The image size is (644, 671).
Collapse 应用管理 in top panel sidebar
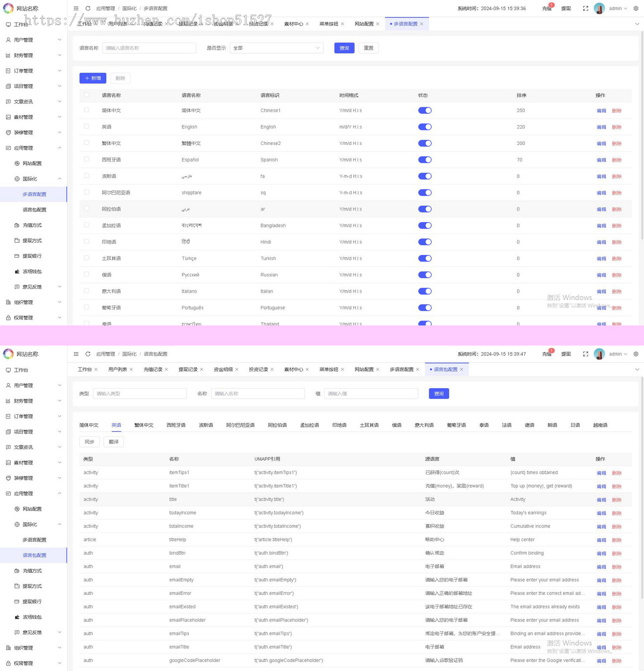click(33, 148)
